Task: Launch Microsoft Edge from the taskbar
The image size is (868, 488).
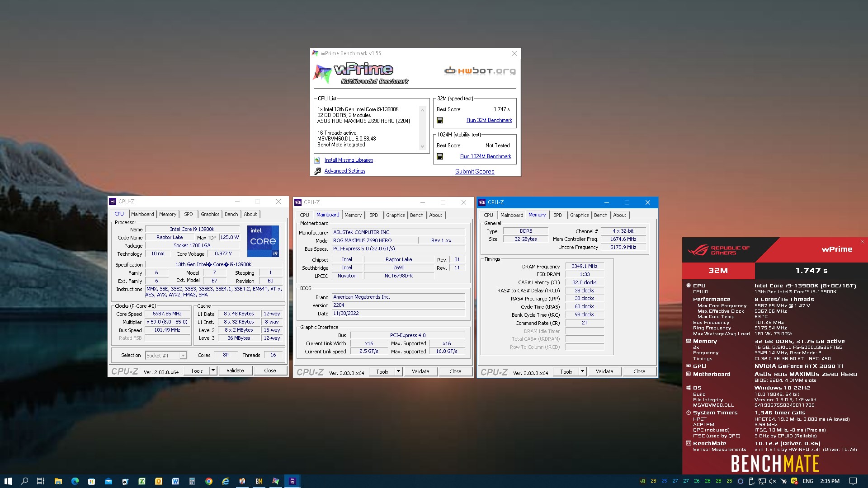Action: [75, 481]
